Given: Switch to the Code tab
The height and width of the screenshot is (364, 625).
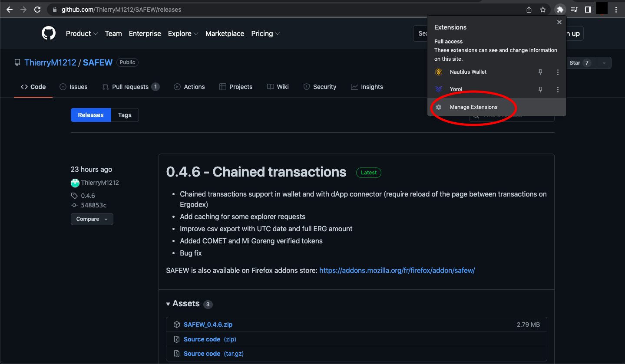Looking at the screenshot, I should point(33,87).
